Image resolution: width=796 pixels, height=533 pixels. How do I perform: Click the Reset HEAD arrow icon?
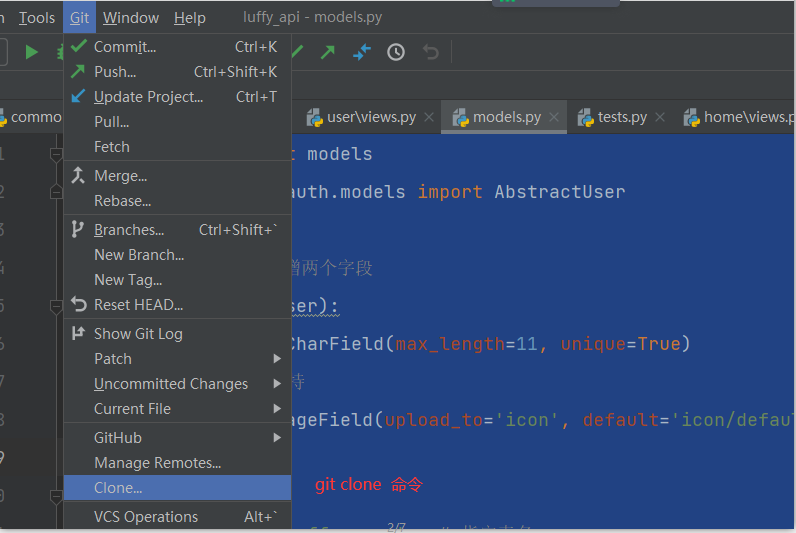(79, 305)
